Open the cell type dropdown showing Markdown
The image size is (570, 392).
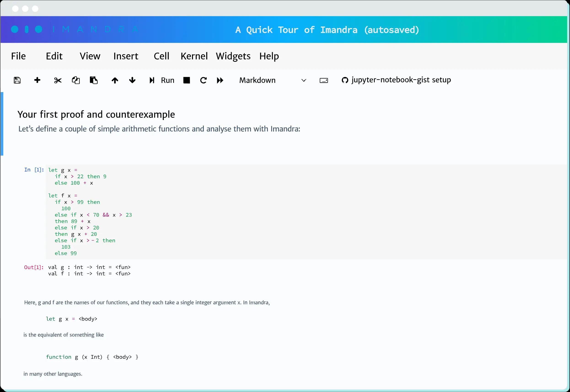[x=304, y=80]
